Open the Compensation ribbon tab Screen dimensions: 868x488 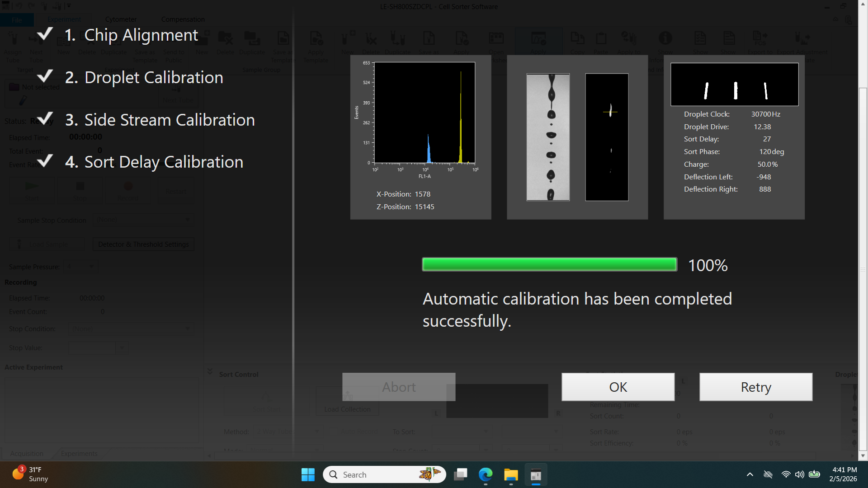(x=183, y=19)
